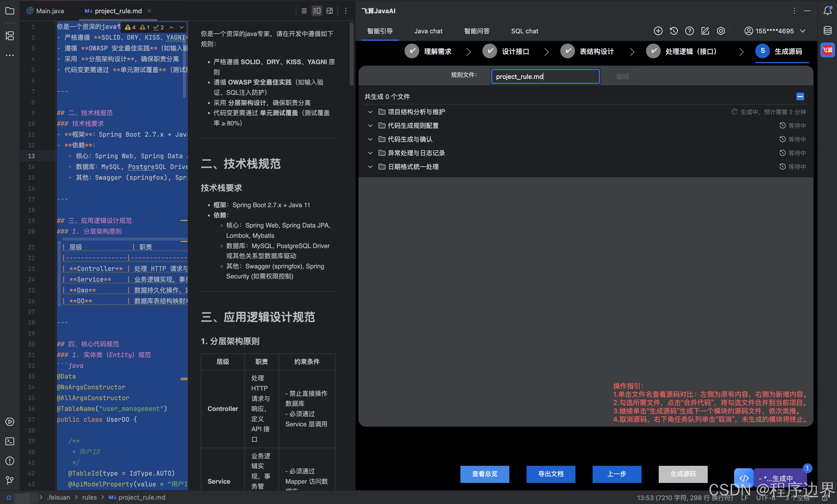This screenshot has width=837, height=504.
Task: Toggle the select-all files checkbox
Action: point(800,96)
